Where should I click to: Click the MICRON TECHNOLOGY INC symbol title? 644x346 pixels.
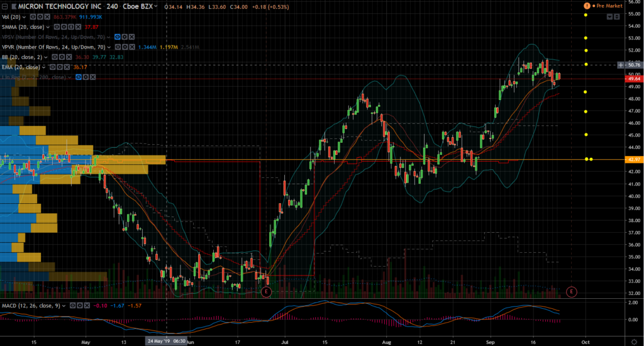pyautogui.click(x=57, y=6)
